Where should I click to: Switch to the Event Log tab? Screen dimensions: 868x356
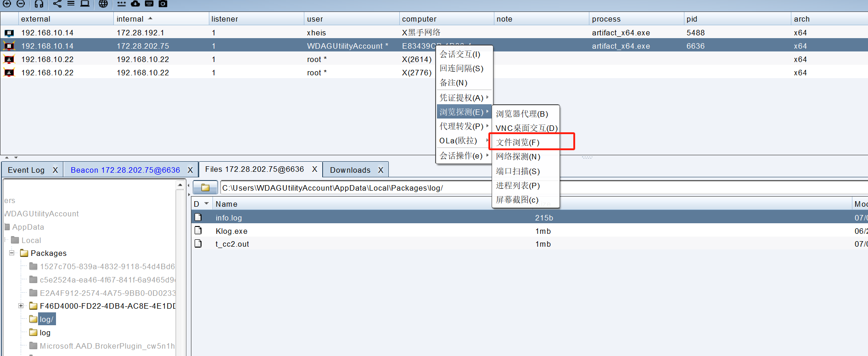pyautogui.click(x=26, y=170)
